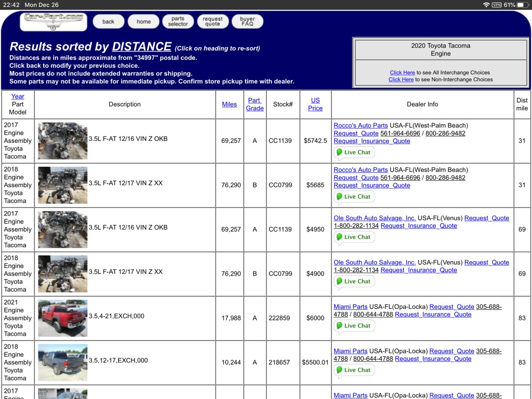Open engine photo for stock CC1139 at $4950
Viewport: 532px width, 399px height.
pyautogui.click(x=63, y=229)
